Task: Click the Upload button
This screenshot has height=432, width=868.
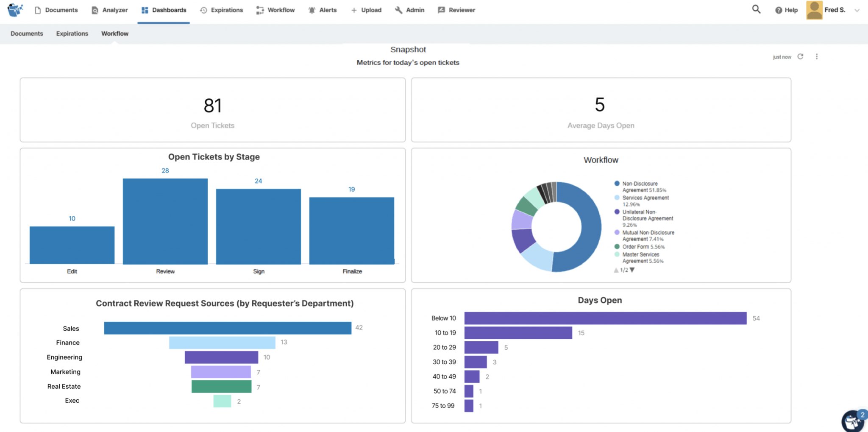Action: tap(366, 10)
